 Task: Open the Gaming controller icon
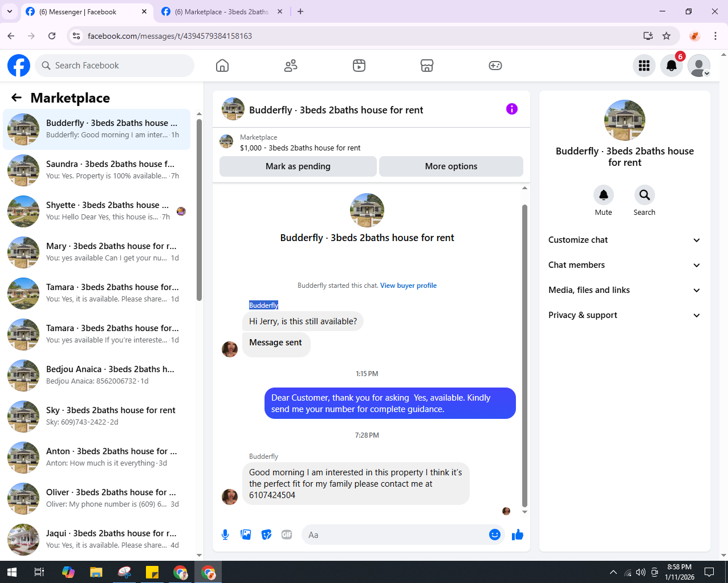click(x=495, y=66)
